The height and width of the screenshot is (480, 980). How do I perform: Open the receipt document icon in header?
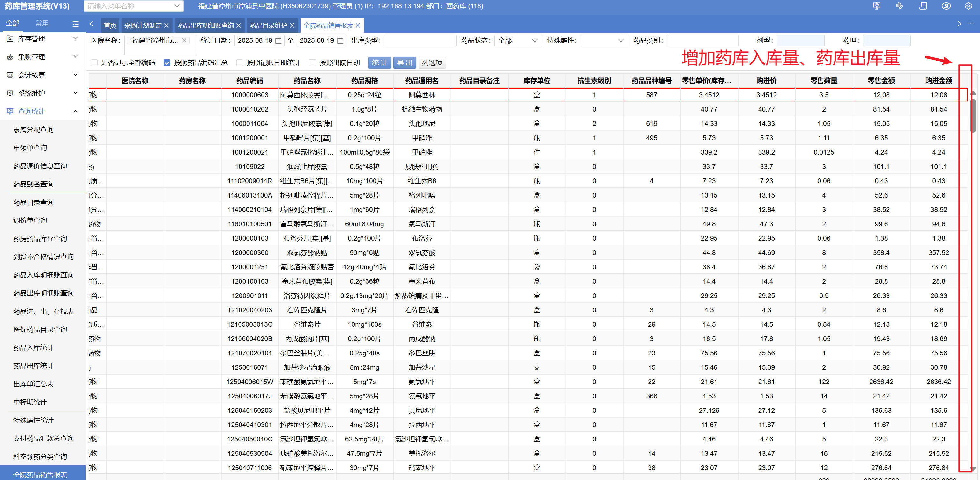923,6
